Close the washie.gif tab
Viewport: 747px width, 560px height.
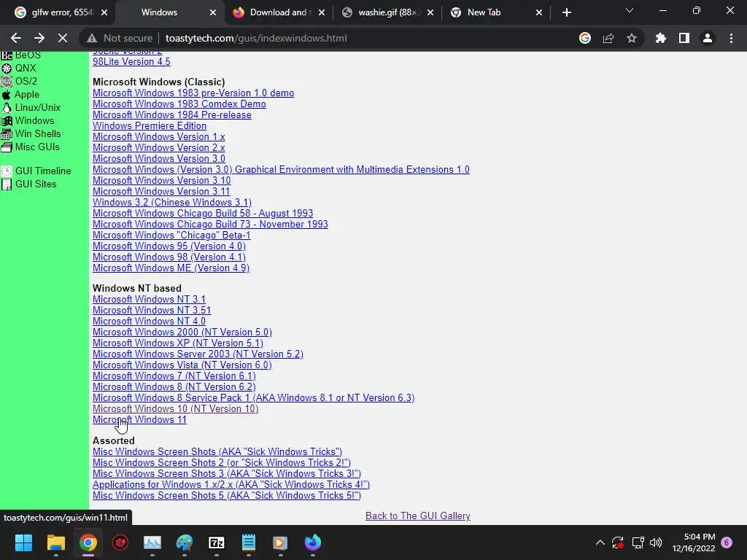pyautogui.click(x=430, y=12)
